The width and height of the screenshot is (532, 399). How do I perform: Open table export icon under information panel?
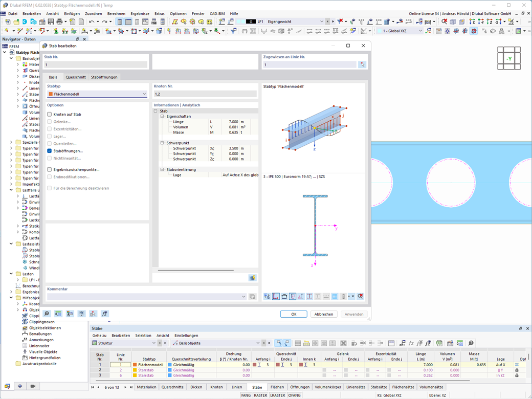pyautogui.click(x=252, y=278)
